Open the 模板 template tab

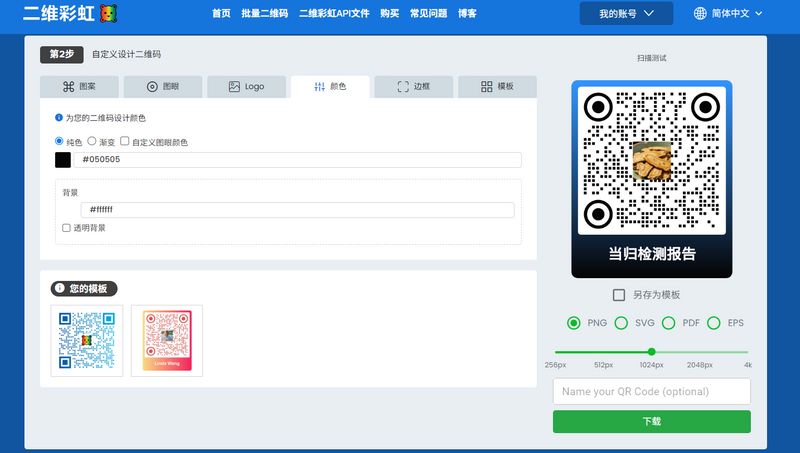tap(497, 87)
